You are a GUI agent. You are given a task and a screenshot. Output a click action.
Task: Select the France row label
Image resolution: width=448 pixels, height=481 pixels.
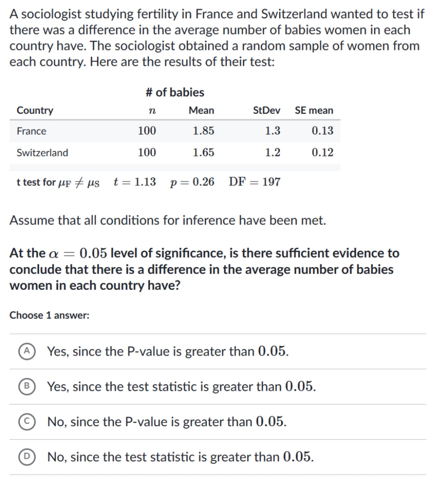click(31, 131)
